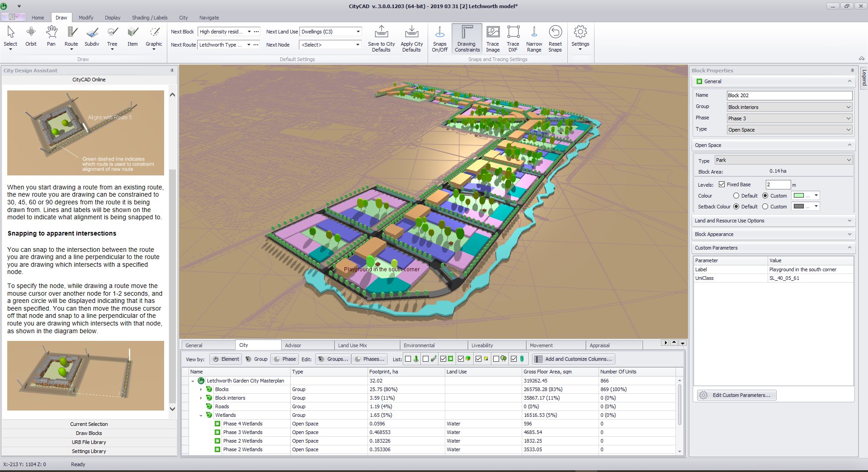Open the Display ribbon tab
Image resolution: width=868 pixels, height=472 pixels.
[112, 18]
